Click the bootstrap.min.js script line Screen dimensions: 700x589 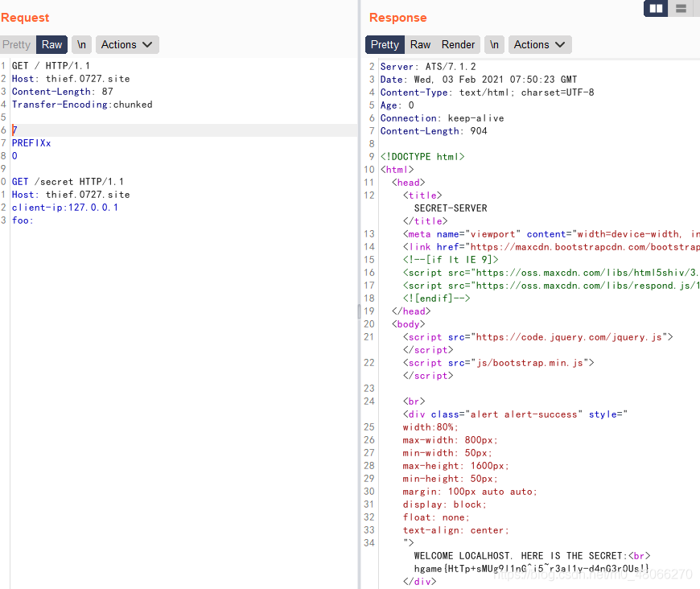point(498,363)
